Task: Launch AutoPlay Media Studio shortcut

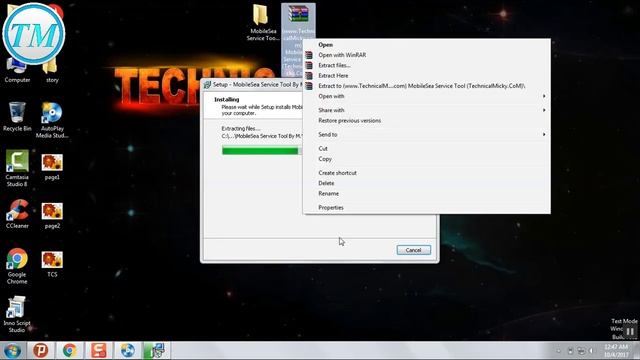Action: pos(52,120)
